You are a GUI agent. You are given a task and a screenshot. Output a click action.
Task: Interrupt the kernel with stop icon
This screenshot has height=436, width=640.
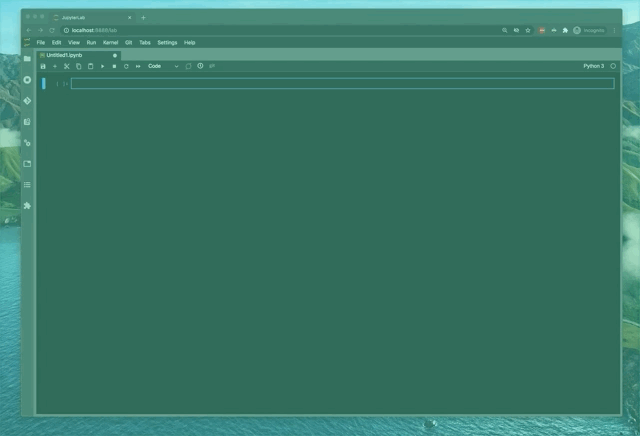114,66
